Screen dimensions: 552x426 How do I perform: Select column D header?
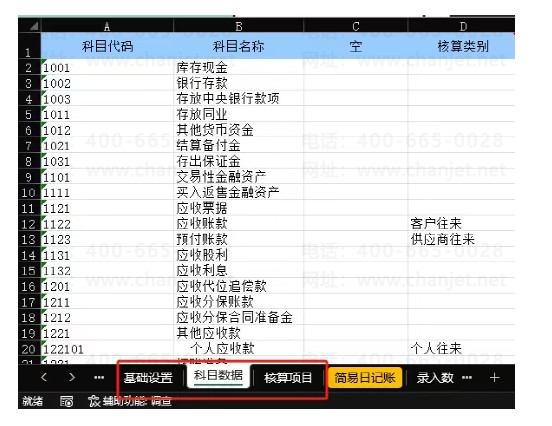(x=462, y=26)
